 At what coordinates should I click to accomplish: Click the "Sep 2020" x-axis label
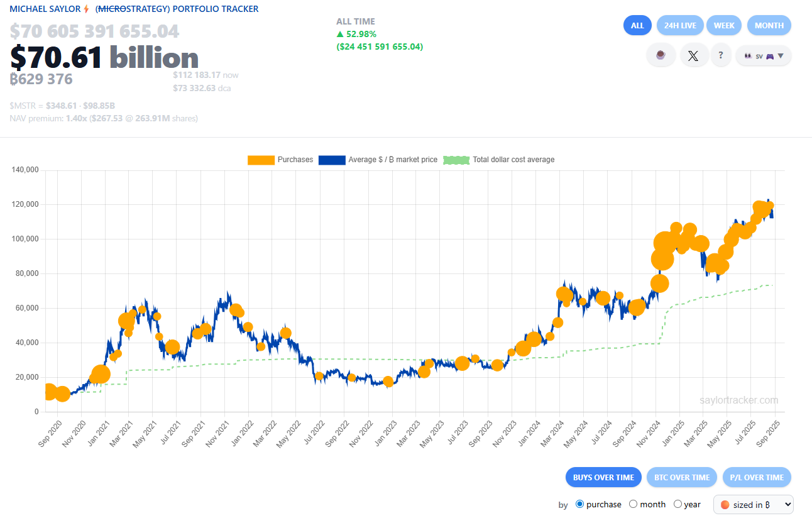49,433
